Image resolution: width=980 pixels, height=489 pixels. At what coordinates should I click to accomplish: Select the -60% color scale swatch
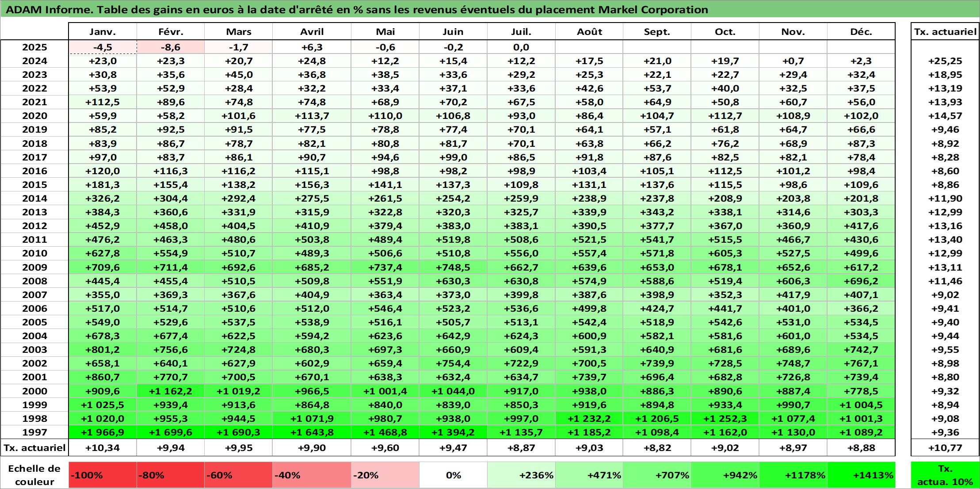click(x=238, y=475)
